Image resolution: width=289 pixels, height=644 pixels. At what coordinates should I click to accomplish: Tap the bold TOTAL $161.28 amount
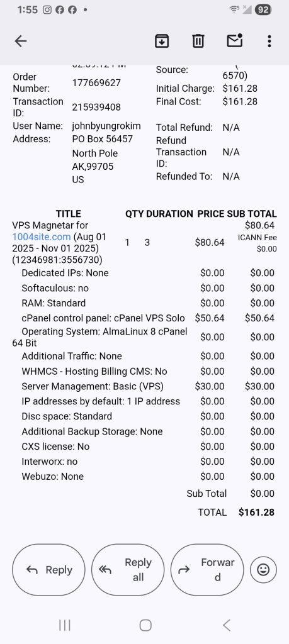(256, 512)
